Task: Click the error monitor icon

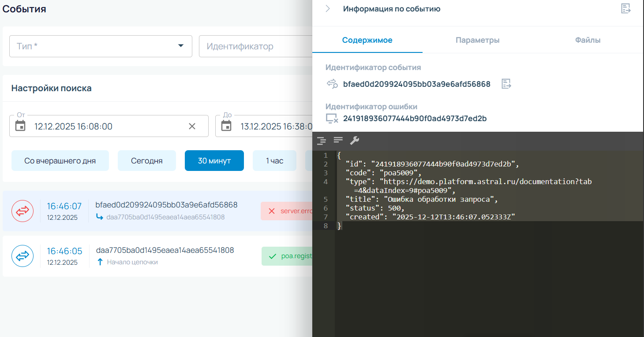Action: tap(332, 119)
